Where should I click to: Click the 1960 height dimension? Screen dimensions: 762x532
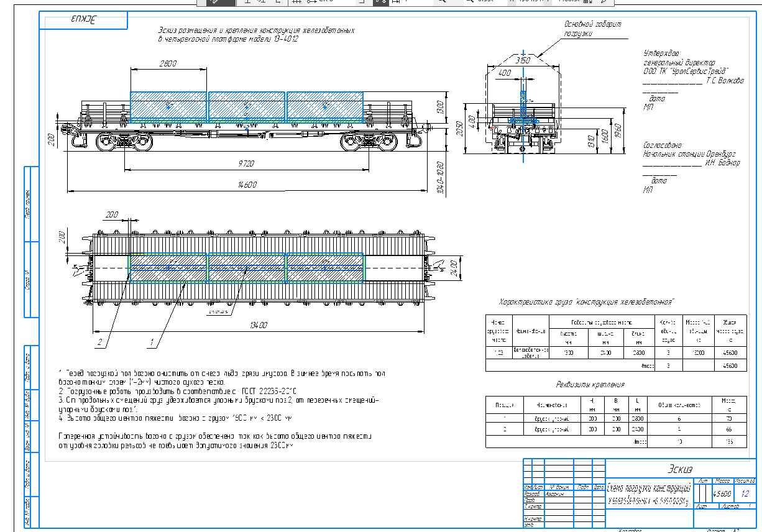pyautogui.click(x=618, y=132)
